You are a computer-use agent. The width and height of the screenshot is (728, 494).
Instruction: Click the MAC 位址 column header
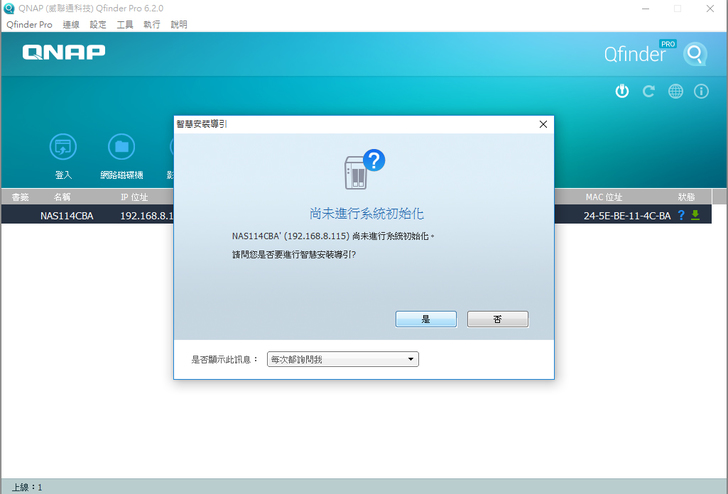point(603,197)
